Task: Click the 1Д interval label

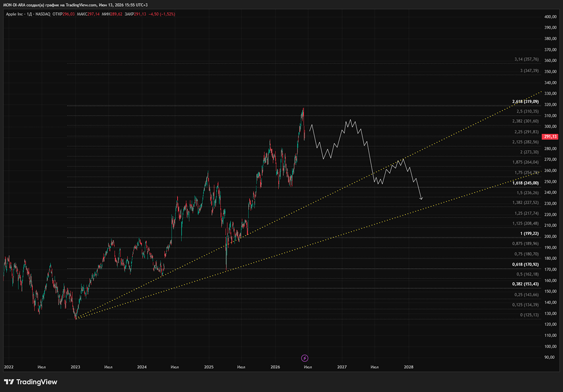Action: coord(29,14)
